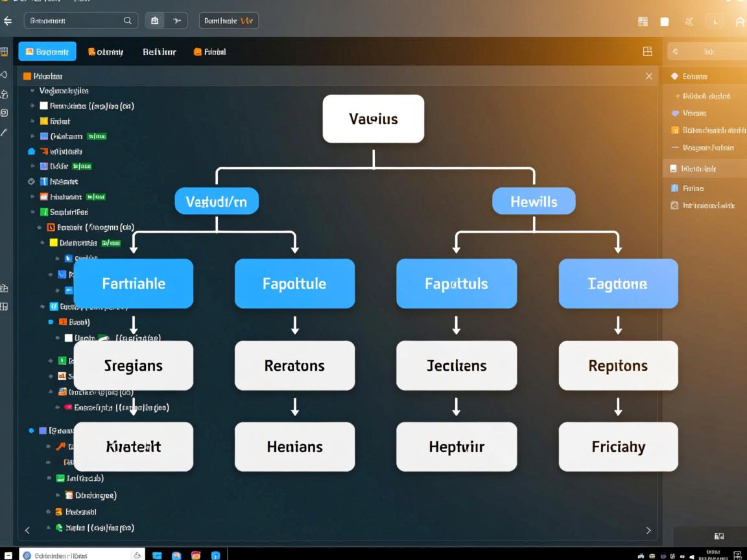Click the back arrow in the top toolbar

pos(8,21)
